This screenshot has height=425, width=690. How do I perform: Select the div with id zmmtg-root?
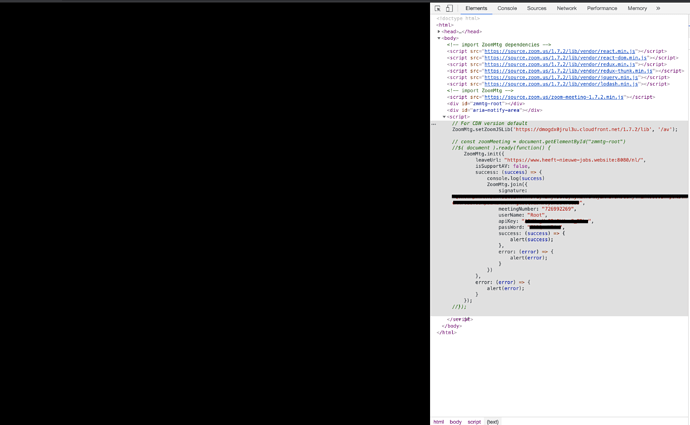point(486,104)
